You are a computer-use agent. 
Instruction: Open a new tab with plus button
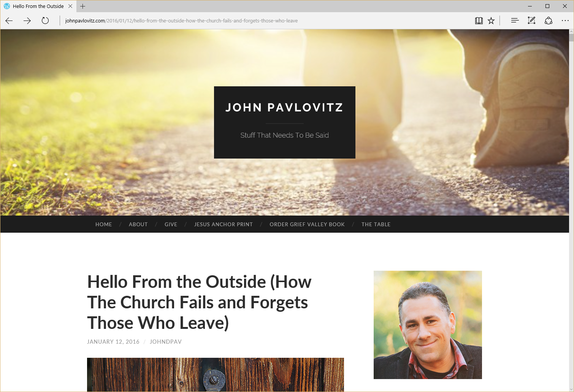82,6
